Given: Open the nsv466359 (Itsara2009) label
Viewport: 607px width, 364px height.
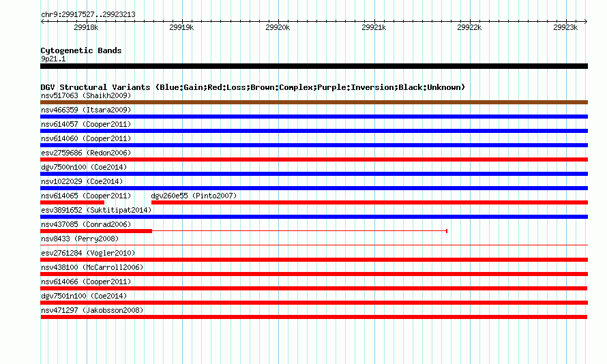Looking at the screenshot, I should point(86,110).
